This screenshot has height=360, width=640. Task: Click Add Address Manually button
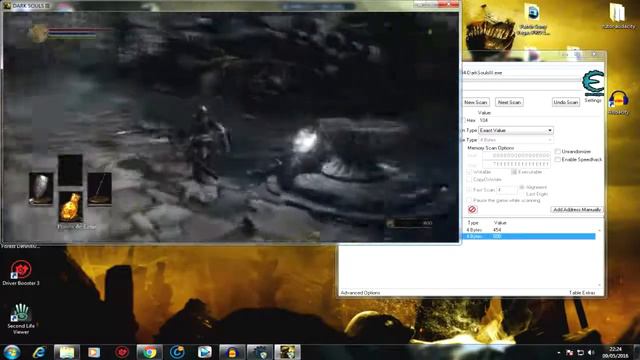pyautogui.click(x=577, y=210)
